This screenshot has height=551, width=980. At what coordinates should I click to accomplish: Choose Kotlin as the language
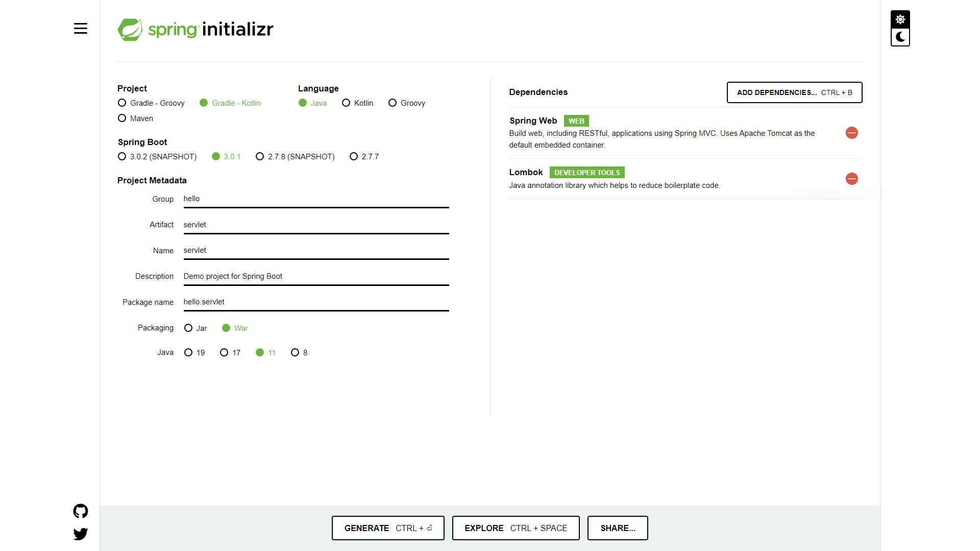click(x=358, y=103)
